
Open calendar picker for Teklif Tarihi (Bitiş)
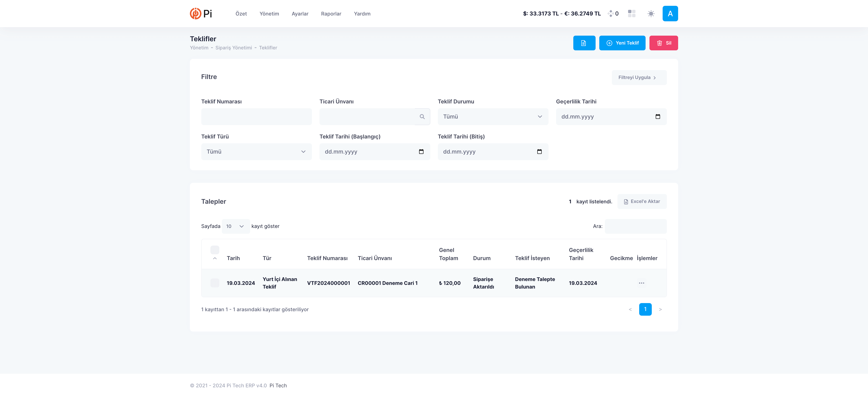(539, 151)
